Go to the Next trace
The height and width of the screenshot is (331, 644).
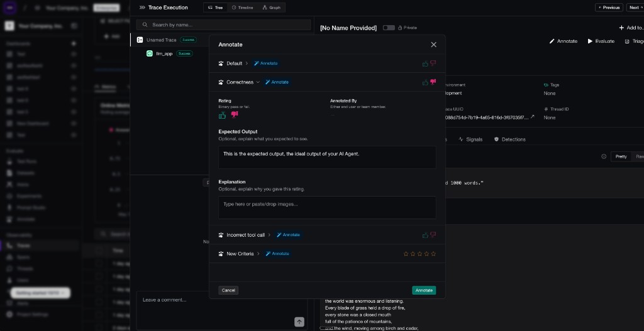635,8
